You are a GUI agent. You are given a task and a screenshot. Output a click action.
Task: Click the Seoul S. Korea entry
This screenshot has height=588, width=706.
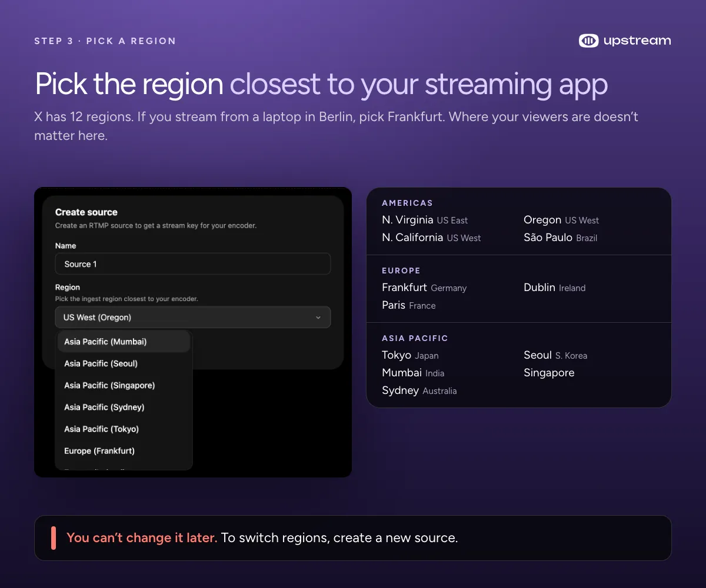555,355
